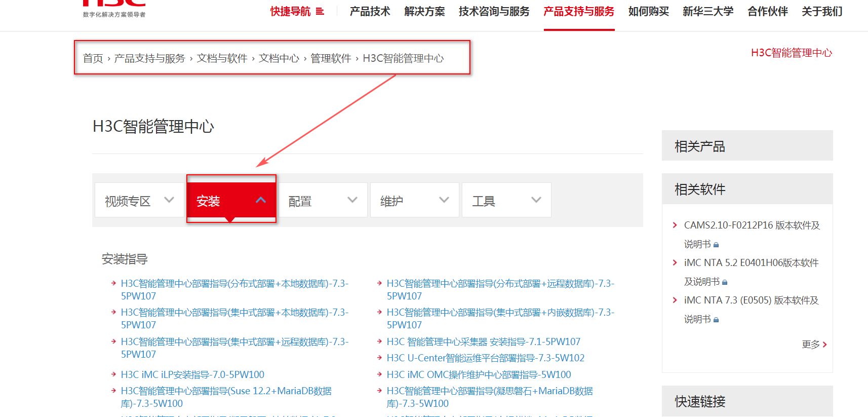This screenshot has height=417, width=868.
Task: Click the lock icon beside the CAMS2.10 说明书
Action: pyautogui.click(x=716, y=245)
